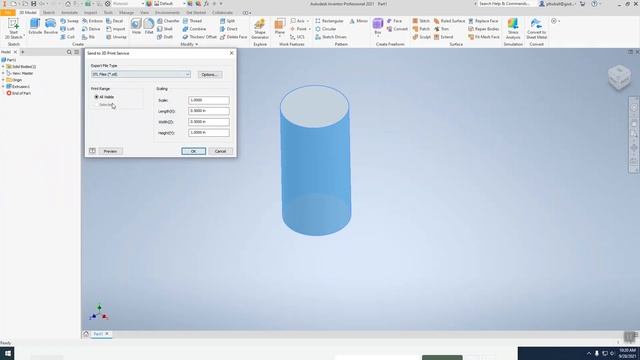Activate the Thread tool

192,21
